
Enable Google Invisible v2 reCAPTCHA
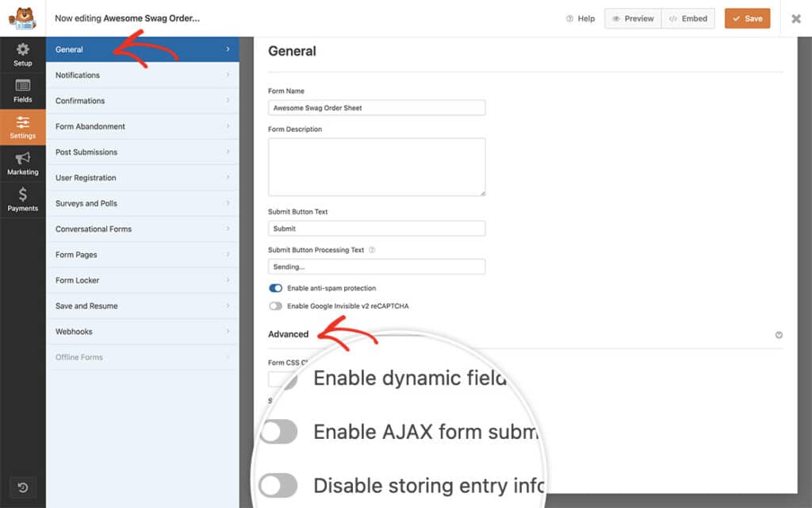point(277,305)
